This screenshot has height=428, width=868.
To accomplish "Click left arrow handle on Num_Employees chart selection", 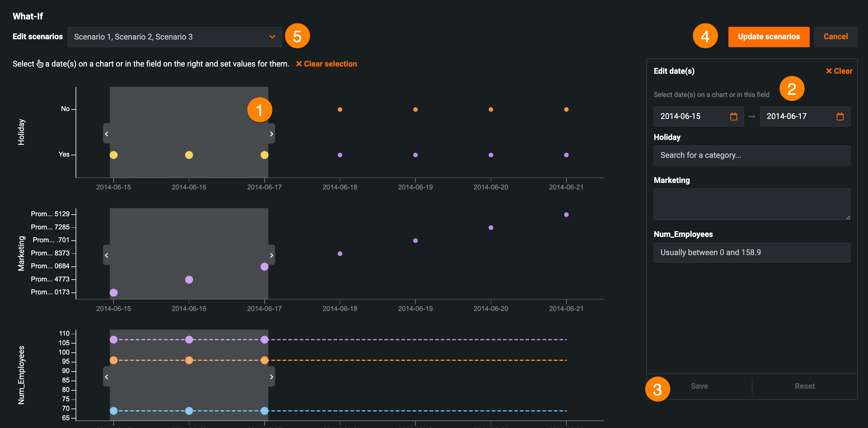I will 106,377.
